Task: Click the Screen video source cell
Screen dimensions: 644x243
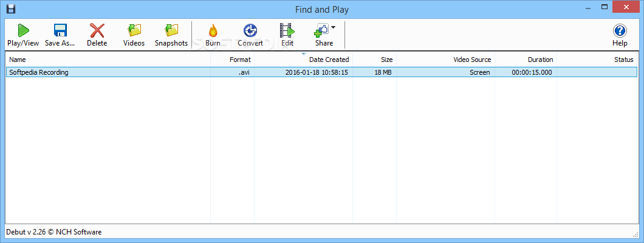Action: pyautogui.click(x=480, y=72)
